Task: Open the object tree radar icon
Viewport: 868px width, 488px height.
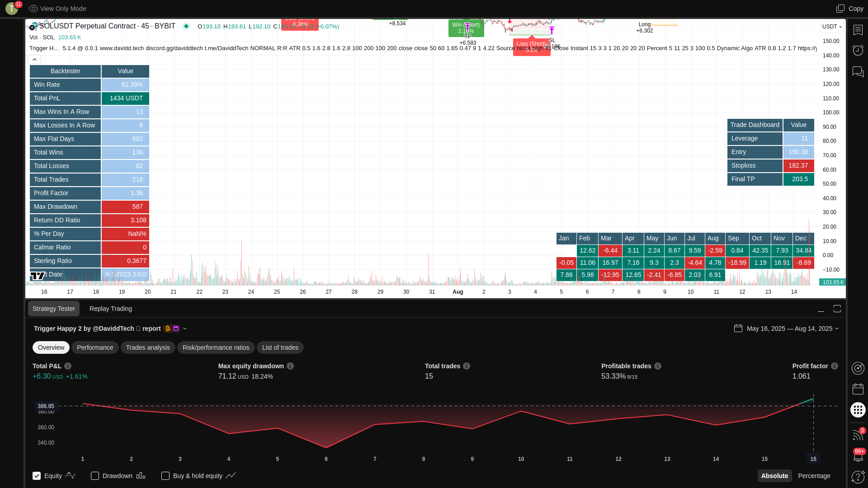Action: [858, 368]
